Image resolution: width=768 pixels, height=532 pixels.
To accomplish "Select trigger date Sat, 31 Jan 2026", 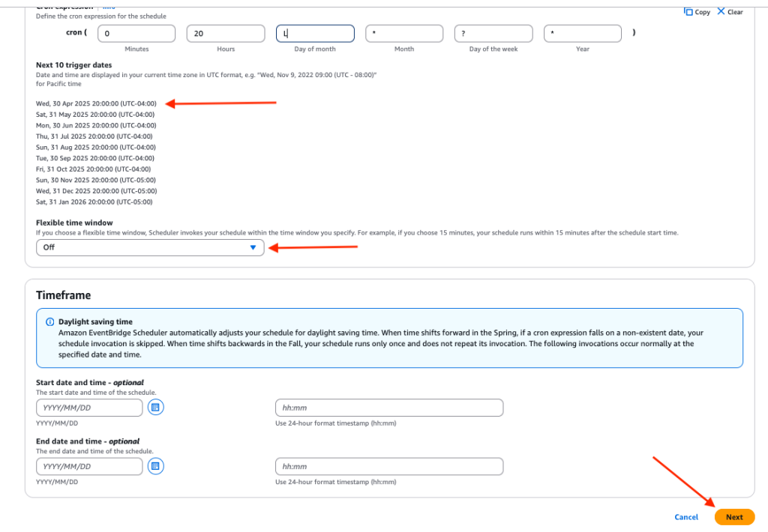I will (x=94, y=202).
